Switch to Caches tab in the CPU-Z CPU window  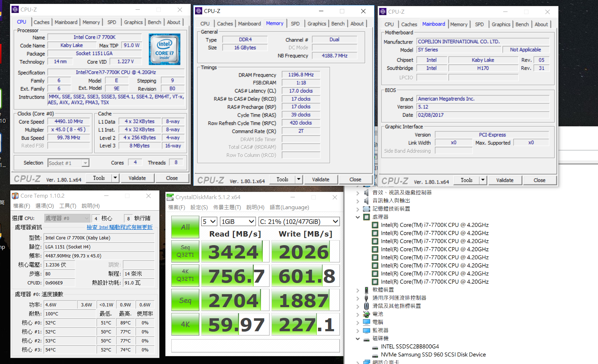[x=41, y=22]
